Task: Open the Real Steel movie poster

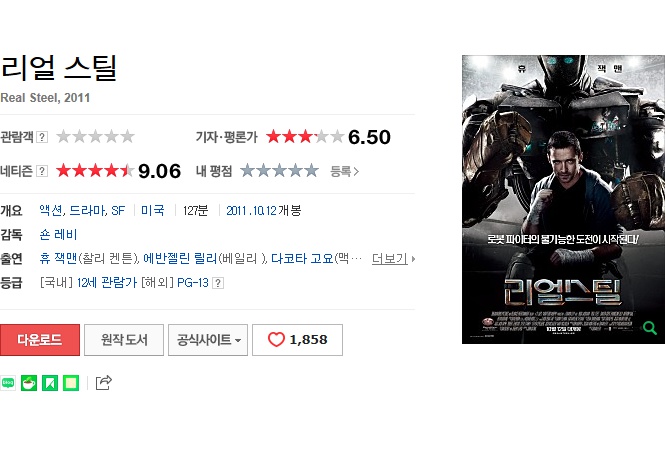Action: tap(563, 199)
